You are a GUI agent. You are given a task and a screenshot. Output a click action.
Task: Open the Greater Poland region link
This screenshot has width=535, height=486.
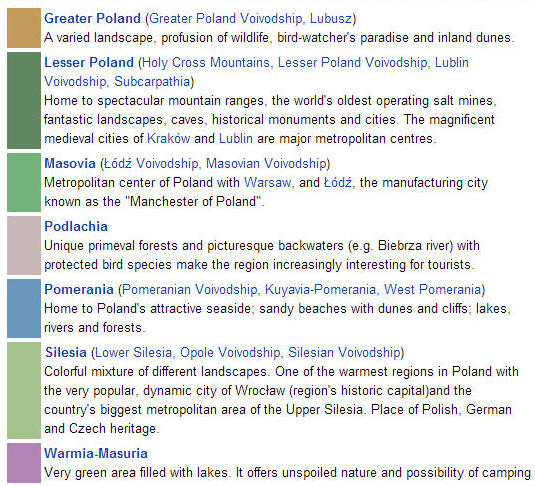coord(92,18)
